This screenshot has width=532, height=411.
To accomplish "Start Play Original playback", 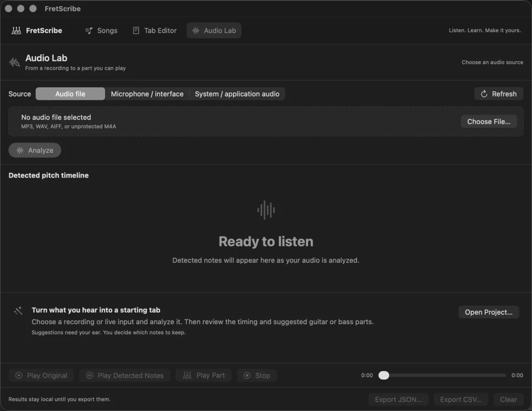I will click(41, 375).
